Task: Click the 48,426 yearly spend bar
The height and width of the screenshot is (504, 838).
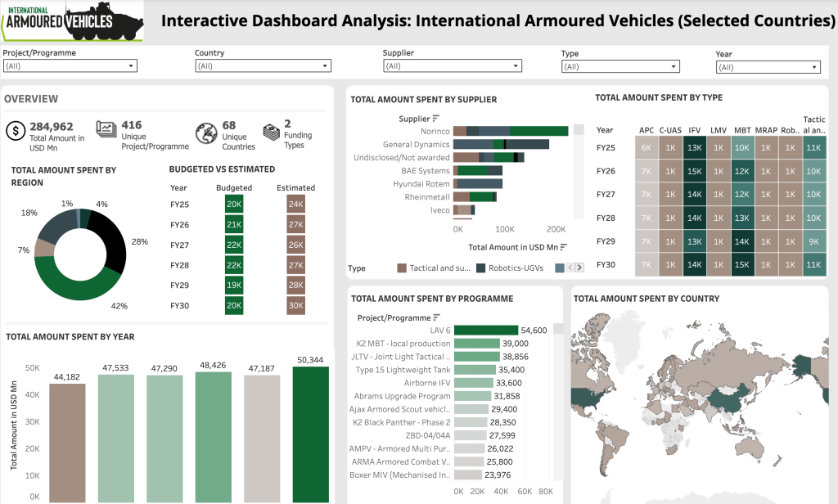Action: [214, 437]
